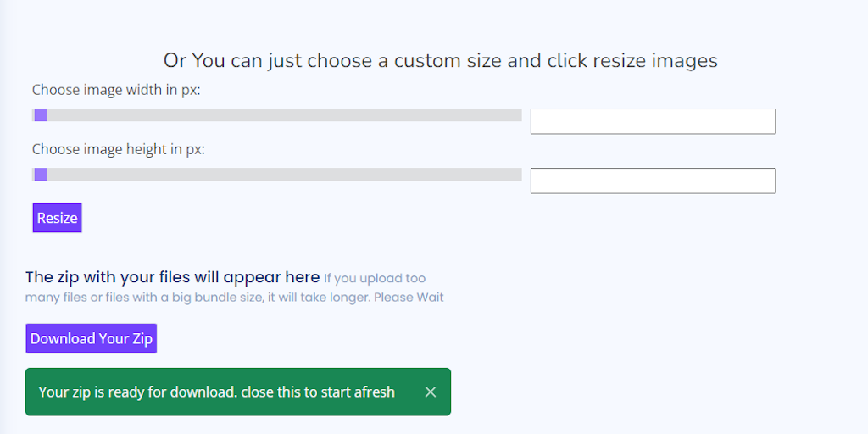Focus the width pixel input box
This screenshot has height=434, width=868.
click(653, 121)
